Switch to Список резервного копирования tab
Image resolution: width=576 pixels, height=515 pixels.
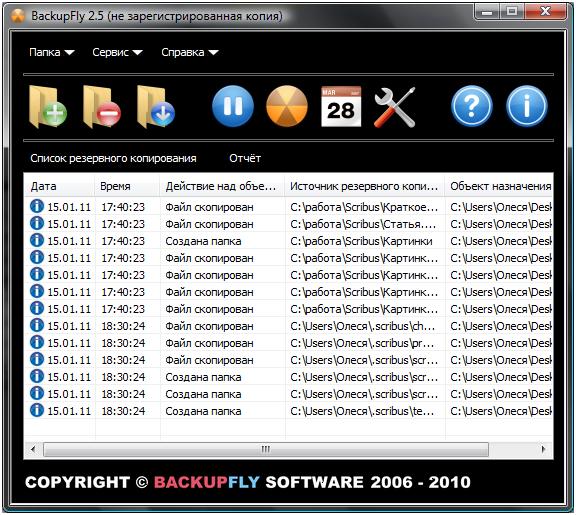point(113,158)
